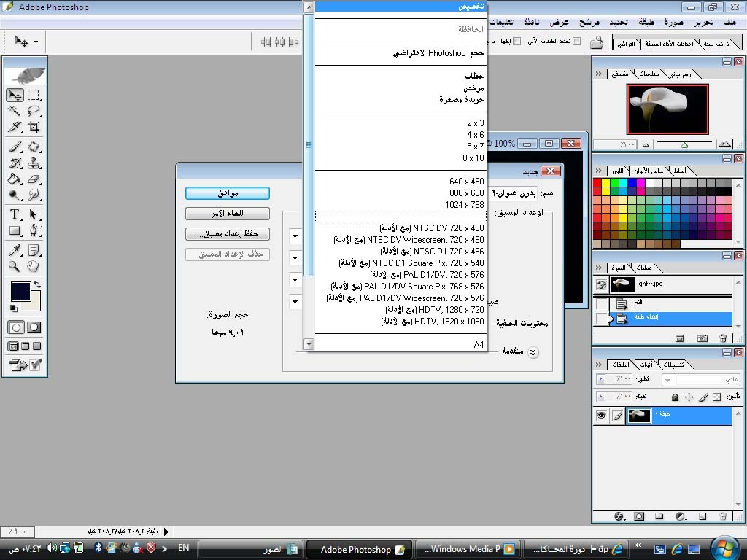The width and height of the screenshot is (747, 560).
Task: Click the إلغاء الأمر (Cancel) button
Action: coord(227,214)
